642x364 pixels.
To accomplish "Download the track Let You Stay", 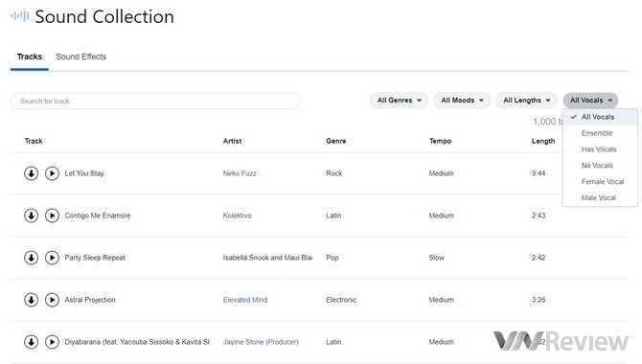I will point(31,173).
